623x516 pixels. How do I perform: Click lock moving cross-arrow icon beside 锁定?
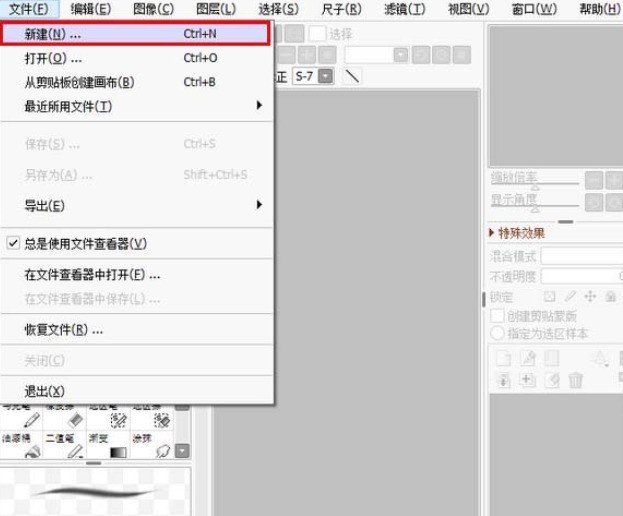click(x=590, y=296)
